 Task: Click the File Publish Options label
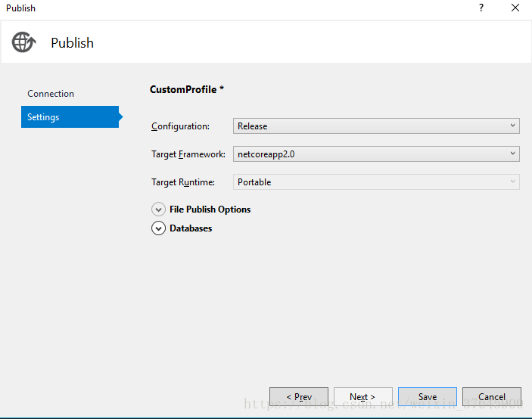tap(210, 209)
